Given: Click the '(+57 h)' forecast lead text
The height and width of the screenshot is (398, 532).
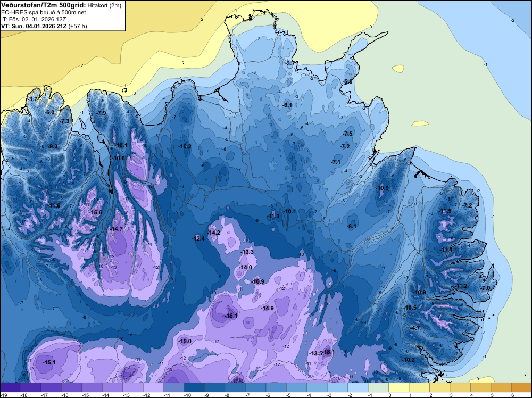Looking at the screenshot, I should coord(78,26).
